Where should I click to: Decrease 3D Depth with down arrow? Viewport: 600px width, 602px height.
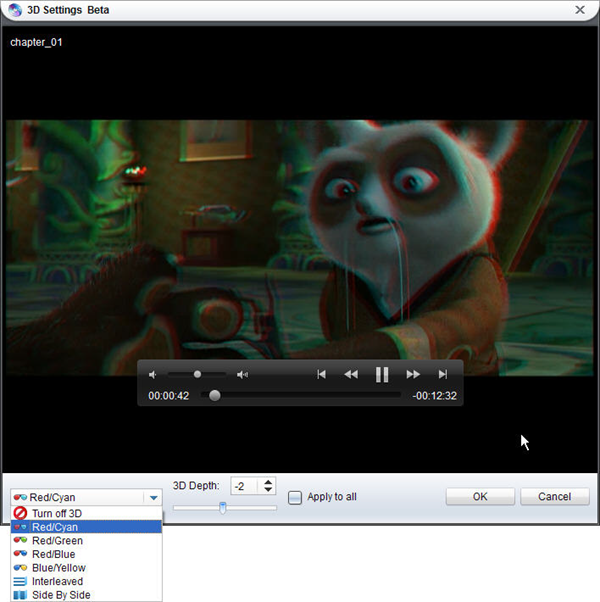click(x=268, y=490)
